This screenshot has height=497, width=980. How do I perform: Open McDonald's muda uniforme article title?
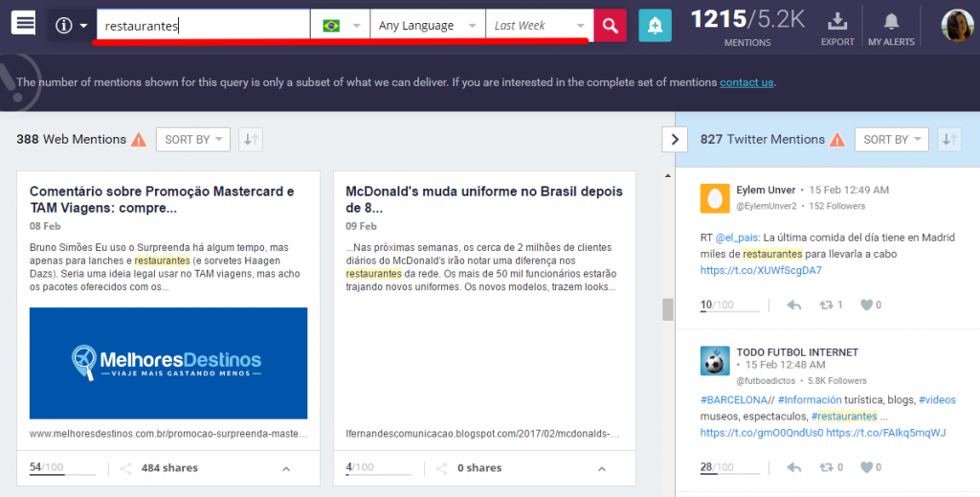point(484,199)
